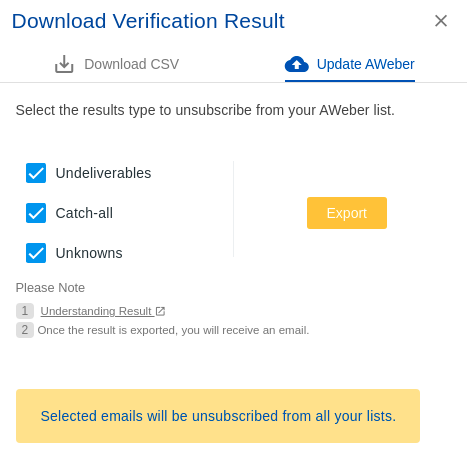Screen dimensions: 467x454
Task: Click the download tray icon beside Download CSV
Action: click(x=64, y=64)
